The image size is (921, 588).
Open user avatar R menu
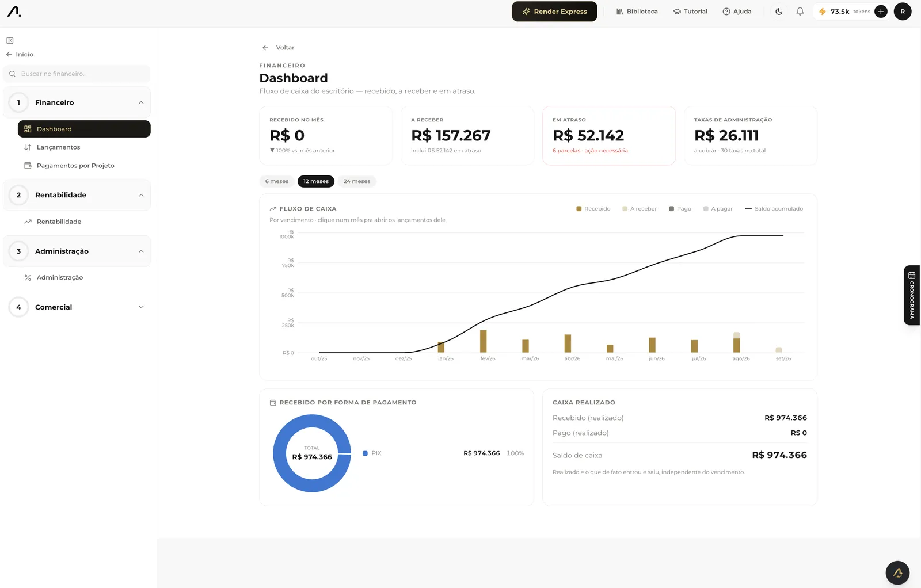pos(903,12)
